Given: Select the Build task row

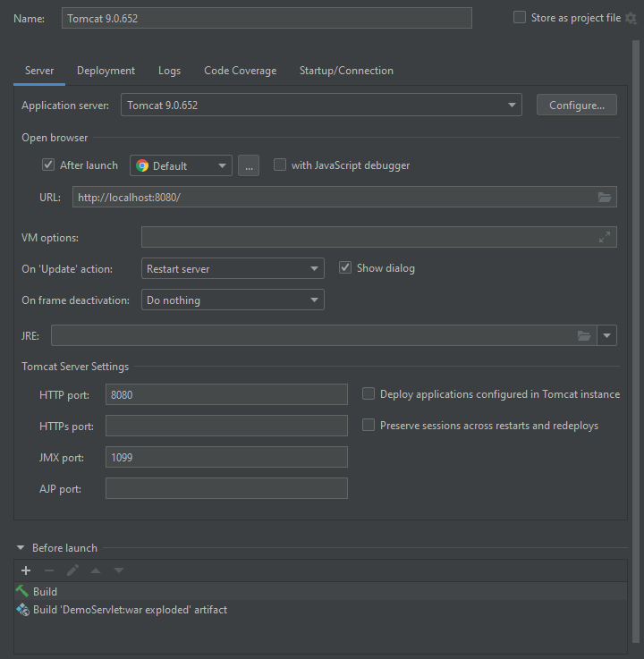Looking at the screenshot, I should click(320, 591).
